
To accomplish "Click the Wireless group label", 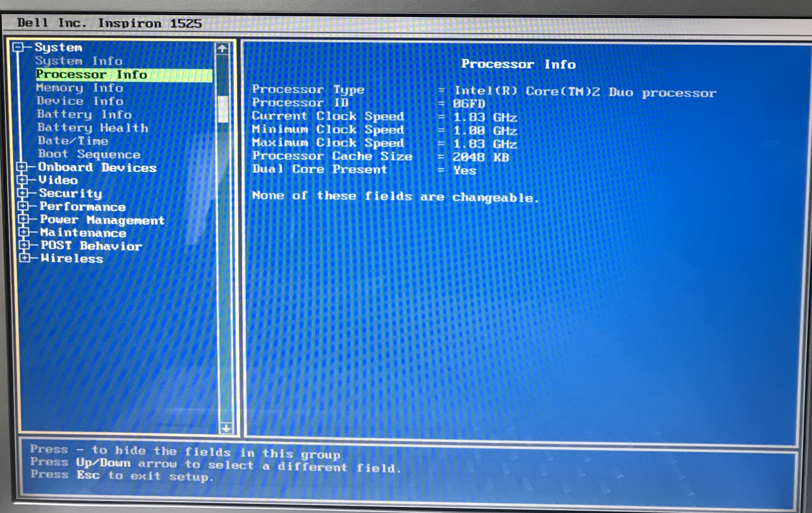I will (72, 259).
